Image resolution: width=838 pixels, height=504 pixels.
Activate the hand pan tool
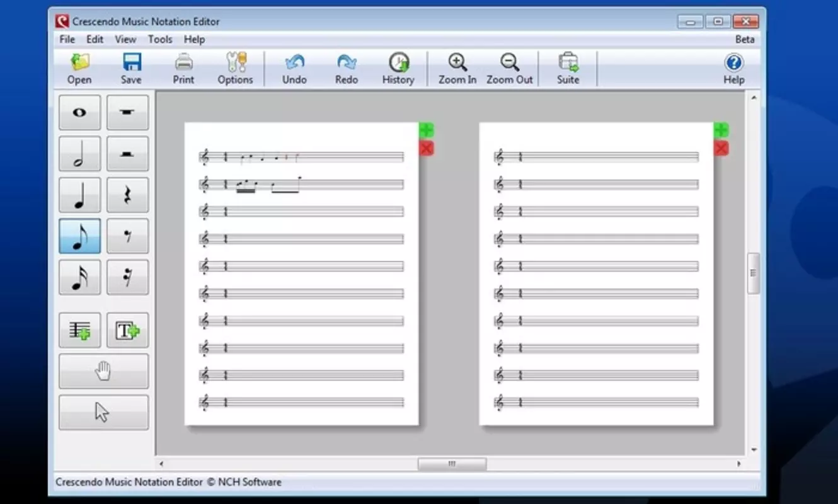(x=103, y=371)
